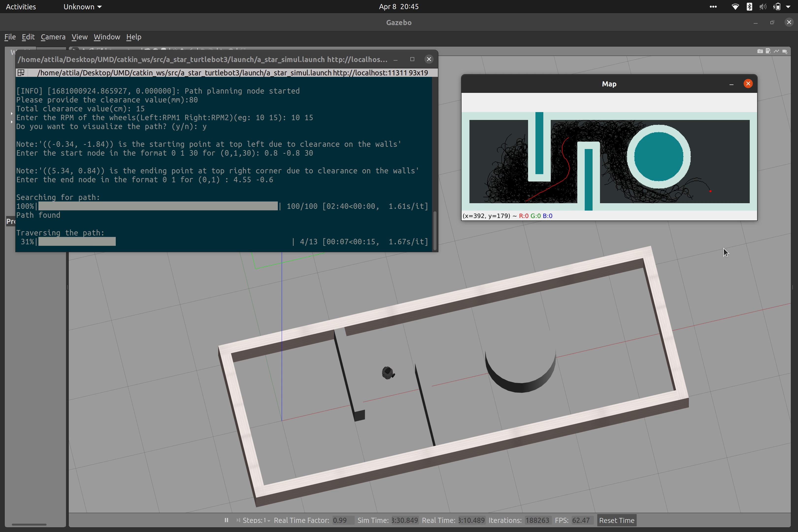The width and height of the screenshot is (798, 532).
Task: Open the clock showing Apr 8 20:45
Action: (399, 6)
